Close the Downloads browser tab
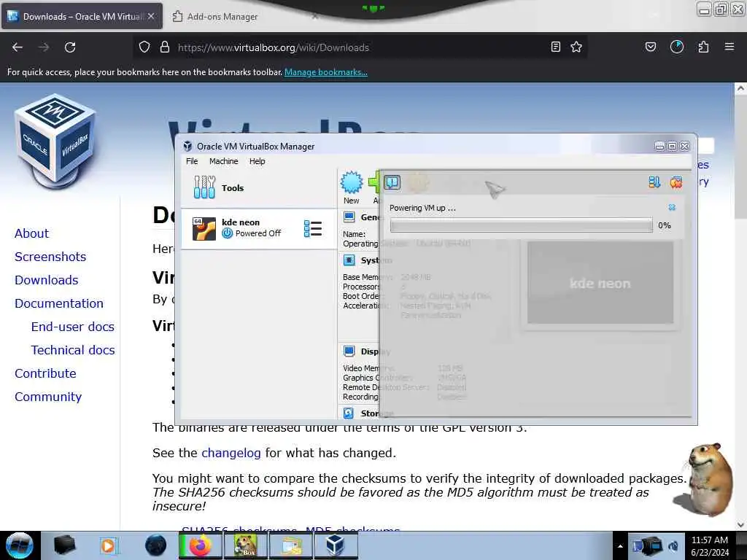This screenshot has width=747, height=560. click(151, 16)
